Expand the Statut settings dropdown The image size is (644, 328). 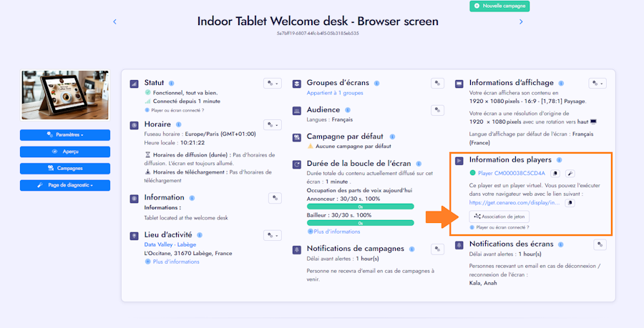click(273, 83)
